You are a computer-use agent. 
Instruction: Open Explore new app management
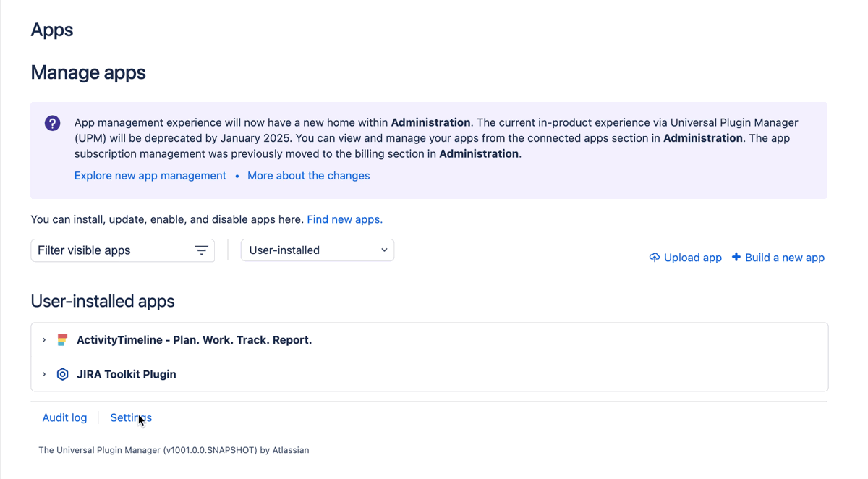(x=150, y=175)
